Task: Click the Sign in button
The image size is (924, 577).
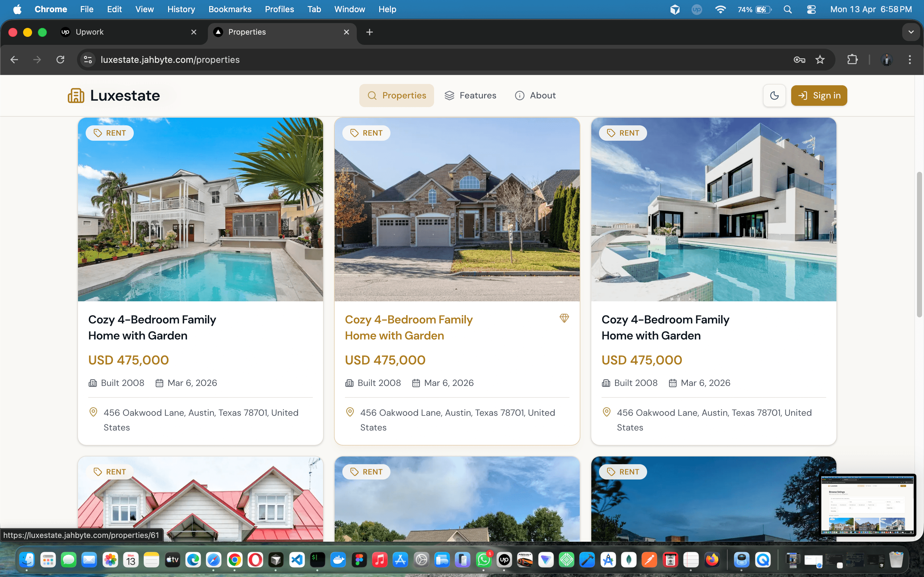Action: 819,96
